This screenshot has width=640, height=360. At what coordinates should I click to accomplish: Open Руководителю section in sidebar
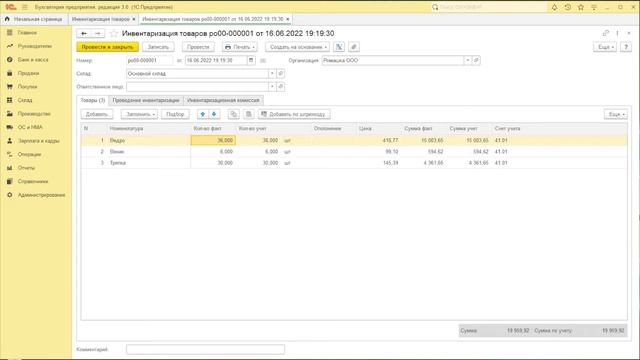36,46
